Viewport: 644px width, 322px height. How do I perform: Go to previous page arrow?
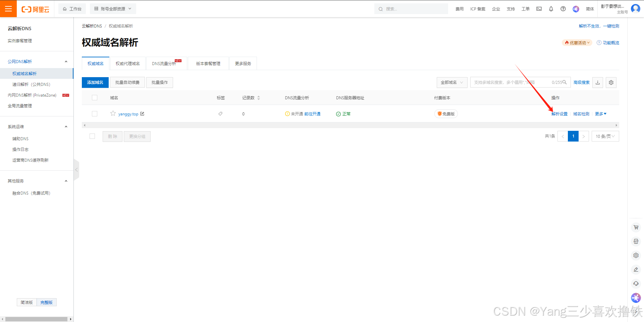click(x=563, y=136)
